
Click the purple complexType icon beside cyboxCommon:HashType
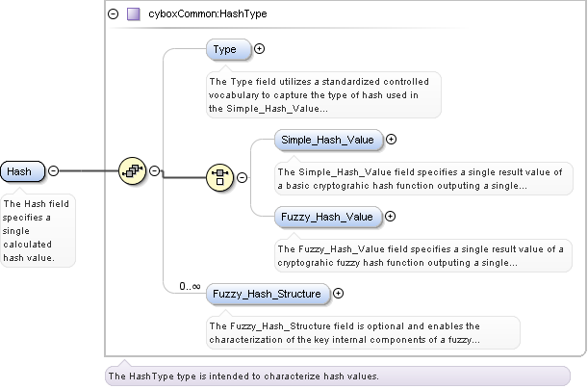133,14
